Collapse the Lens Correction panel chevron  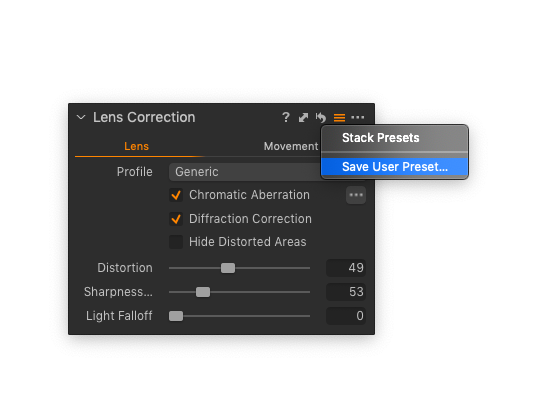(x=81, y=117)
